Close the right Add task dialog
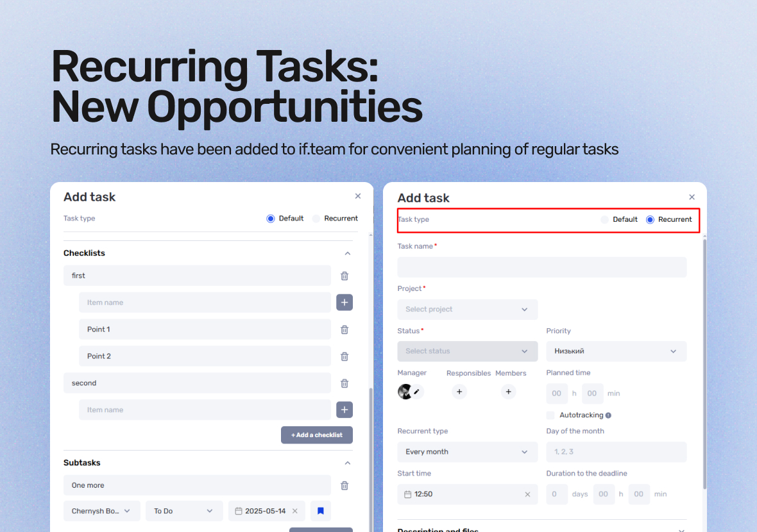This screenshot has height=532, width=757. point(692,197)
